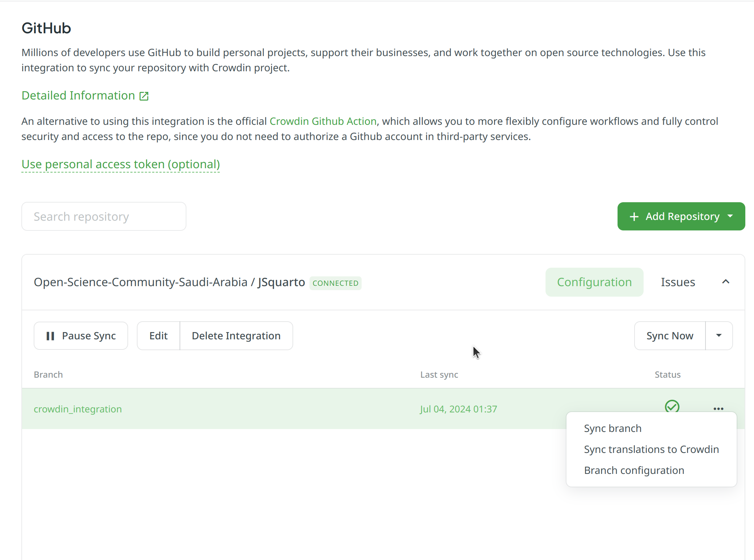754x560 pixels.
Task: Open the Crowdin Github Action link
Action: pos(323,121)
